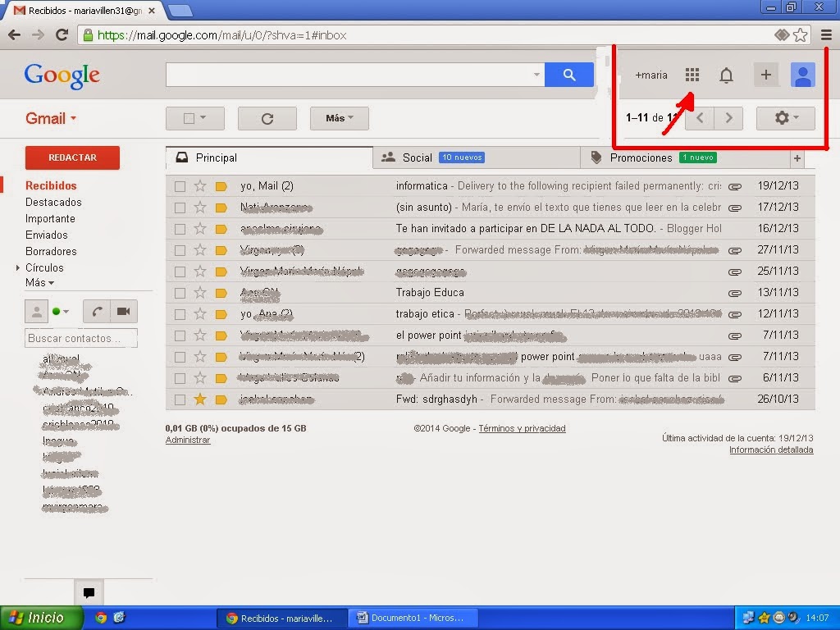
Task: Star the informatica email
Action: click(x=200, y=186)
